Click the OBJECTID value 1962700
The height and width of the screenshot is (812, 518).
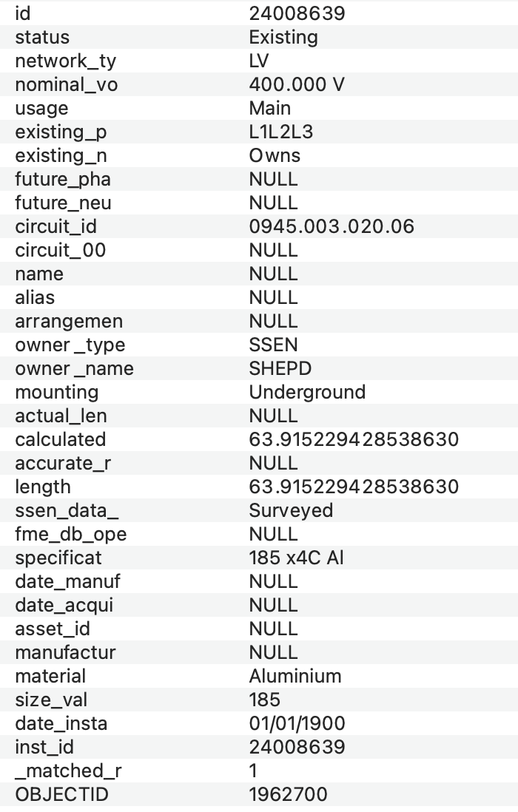click(x=289, y=794)
